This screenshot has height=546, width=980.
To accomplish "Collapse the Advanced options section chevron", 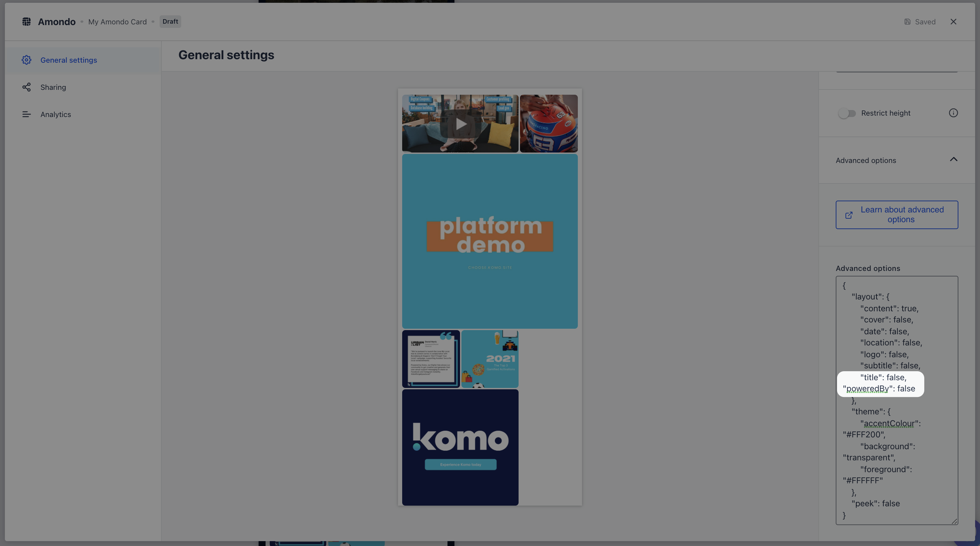I will (954, 160).
